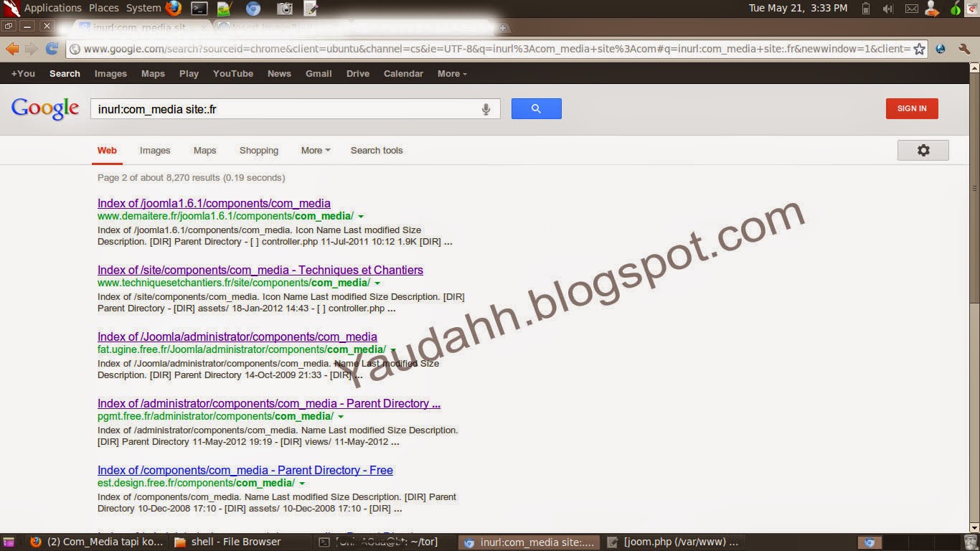Open the screenshot camera launcher

(285, 9)
